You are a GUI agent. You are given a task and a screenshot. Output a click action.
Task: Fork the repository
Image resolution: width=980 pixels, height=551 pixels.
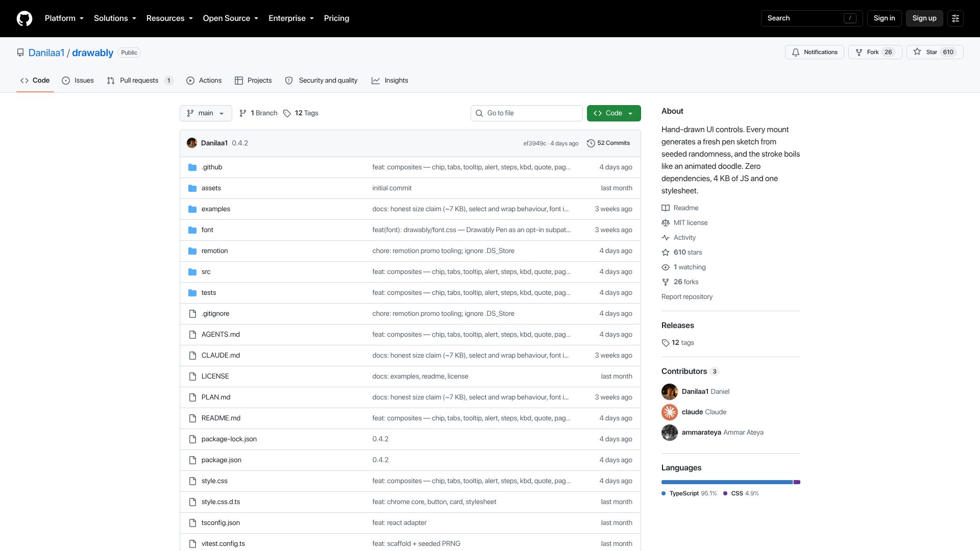click(875, 52)
